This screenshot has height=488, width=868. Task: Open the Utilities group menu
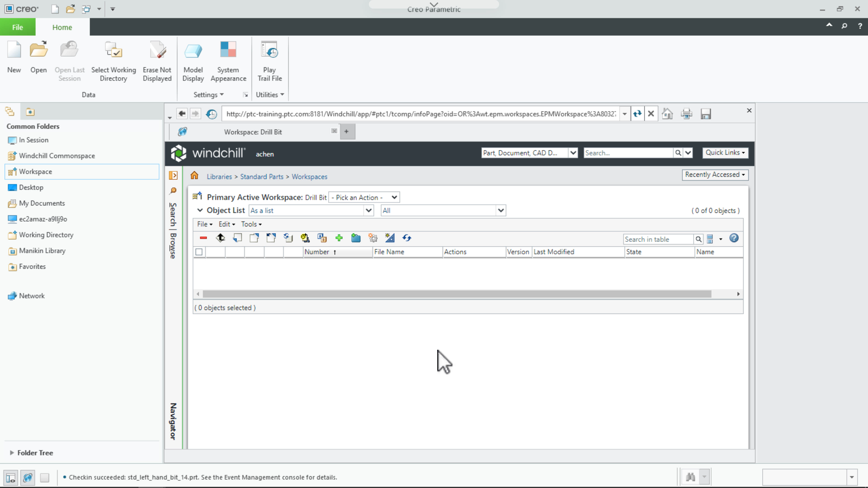pyautogui.click(x=270, y=95)
